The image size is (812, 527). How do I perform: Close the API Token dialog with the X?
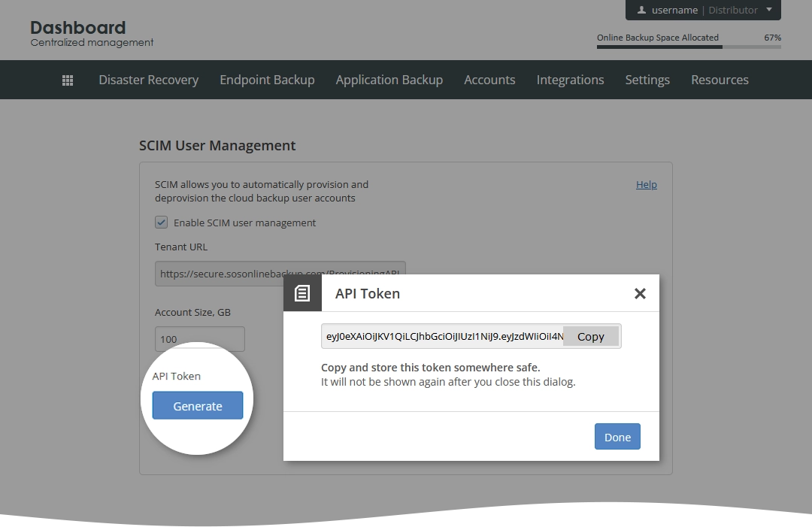coord(640,293)
